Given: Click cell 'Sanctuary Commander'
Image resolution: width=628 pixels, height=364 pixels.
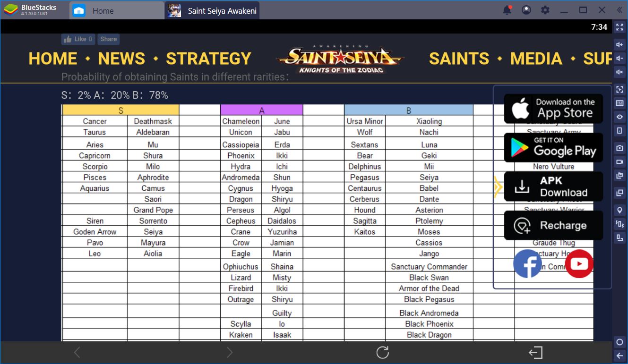Looking at the screenshot, I should [x=429, y=267].
